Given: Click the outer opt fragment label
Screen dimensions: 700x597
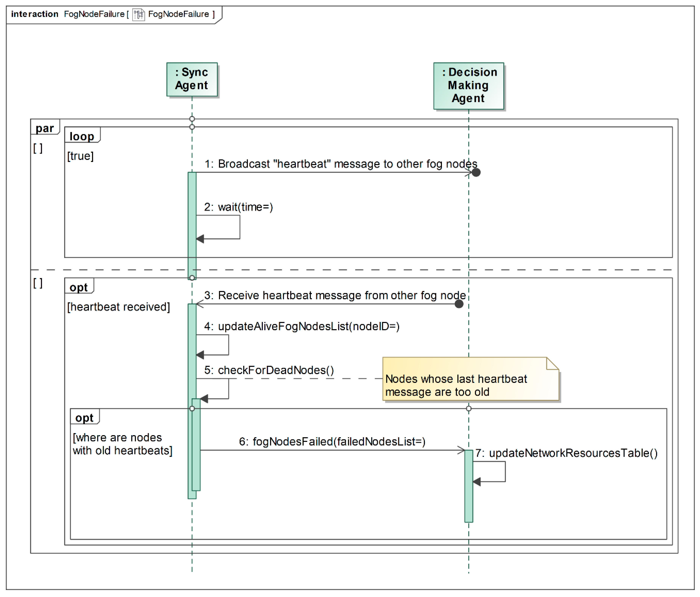Looking at the screenshot, I should point(79,287).
